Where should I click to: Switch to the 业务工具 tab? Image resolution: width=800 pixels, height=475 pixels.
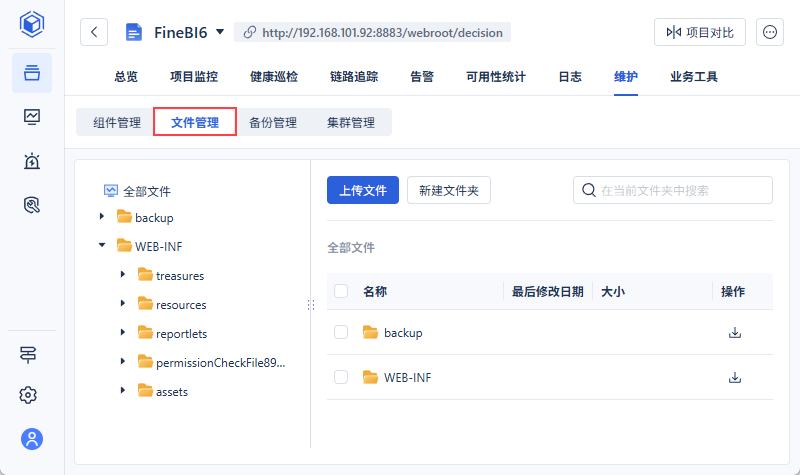694,77
